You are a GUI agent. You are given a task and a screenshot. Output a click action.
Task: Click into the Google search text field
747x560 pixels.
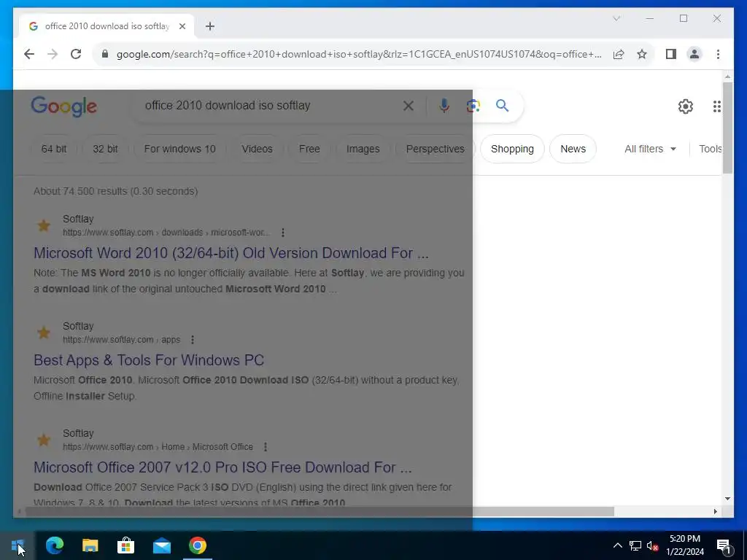(x=269, y=105)
